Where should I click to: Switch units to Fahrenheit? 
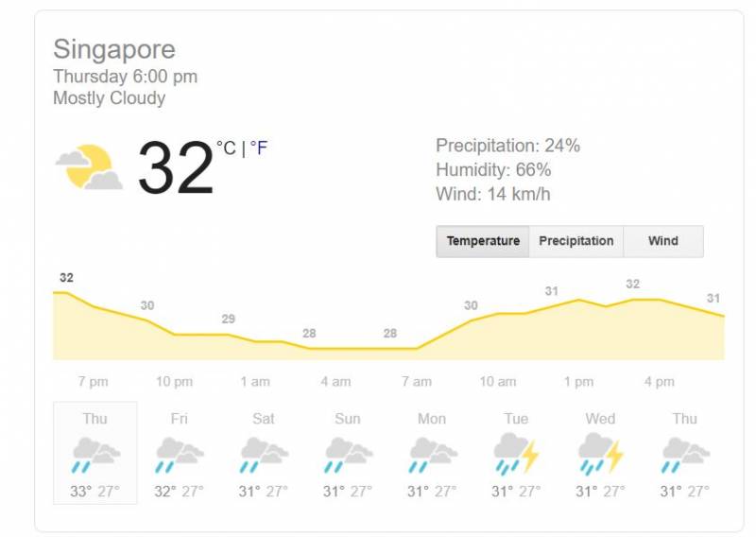[259, 148]
